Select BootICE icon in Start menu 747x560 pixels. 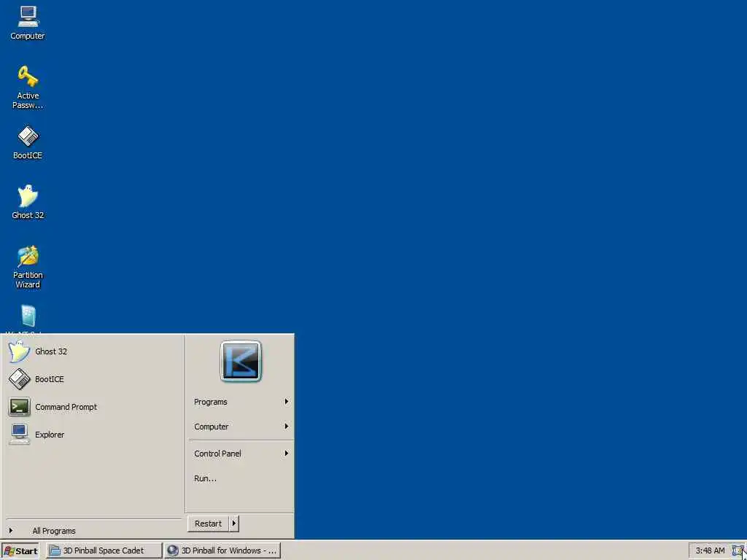point(19,379)
